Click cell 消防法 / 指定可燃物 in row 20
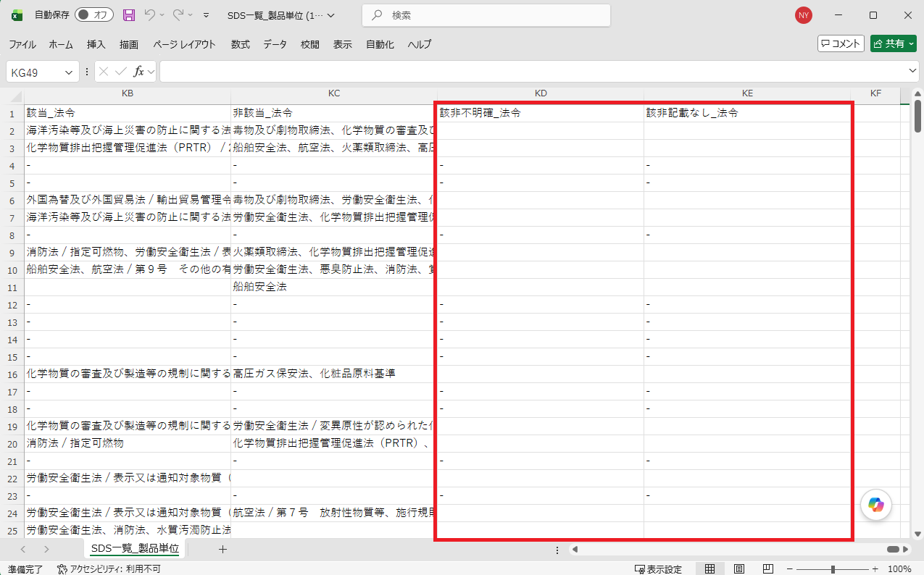 [128, 443]
